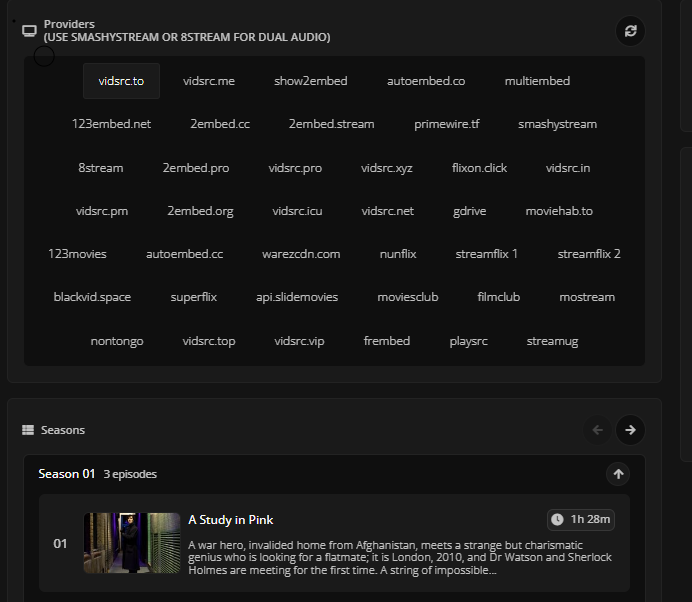Screen dimensions: 692x602
Task: Switch to smashystream provider
Action: (557, 124)
